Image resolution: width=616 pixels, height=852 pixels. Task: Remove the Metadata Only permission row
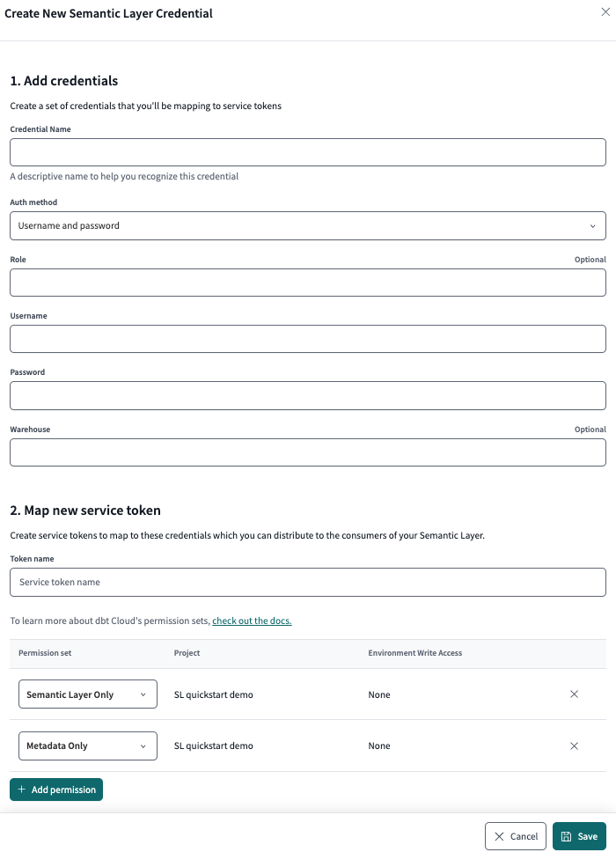(x=574, y=745)
